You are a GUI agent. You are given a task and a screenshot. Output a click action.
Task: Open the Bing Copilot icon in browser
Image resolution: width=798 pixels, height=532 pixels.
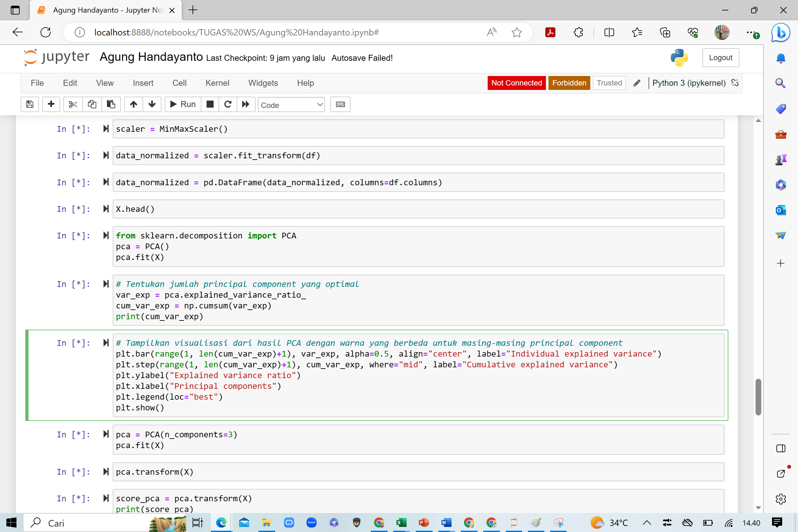coord(780,32)
